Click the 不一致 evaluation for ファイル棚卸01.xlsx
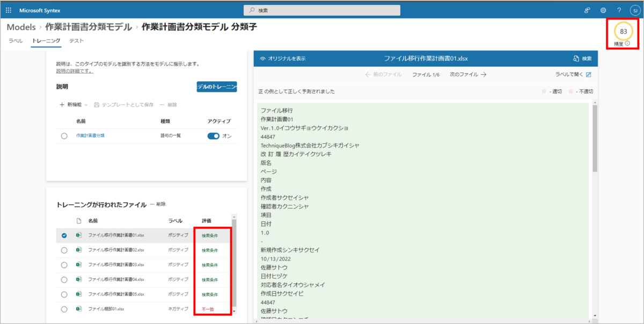Viewport: 644px width, 324px height. coord(208,309)
